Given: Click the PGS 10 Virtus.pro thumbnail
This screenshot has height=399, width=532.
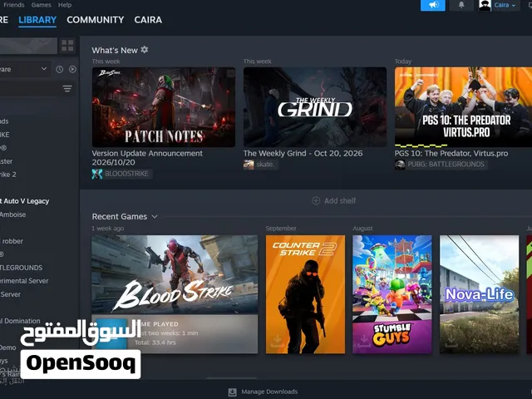Looking at the screenshot, I should (463, 107).
